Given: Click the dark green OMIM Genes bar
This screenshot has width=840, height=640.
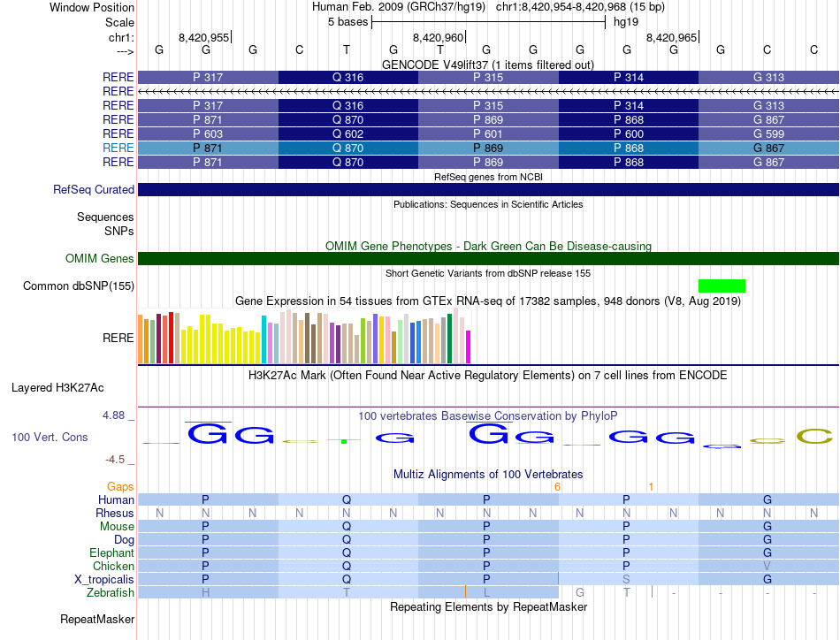Looking at the screenshot, I should click(x=488, y=258).
